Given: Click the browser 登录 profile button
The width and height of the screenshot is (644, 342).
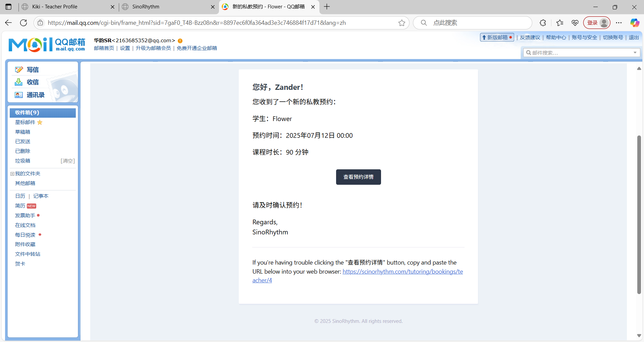Looking at the screenshot, I should [597, 23].
